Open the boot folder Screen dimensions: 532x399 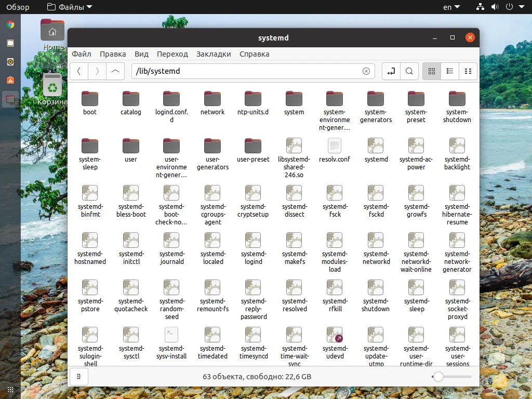[x=90, y=99]
